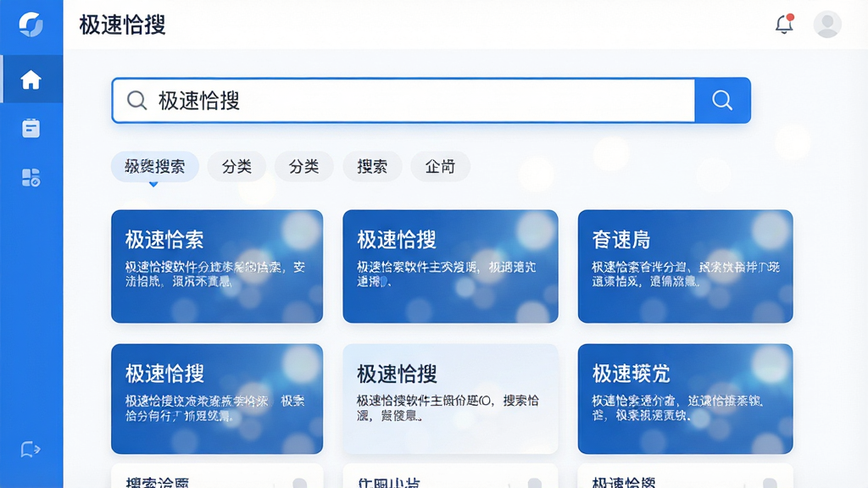Image resolution: width=868 pixels, height=488 pixels.
Task: Open the notifications bell
Action: [x=784, y=24]
